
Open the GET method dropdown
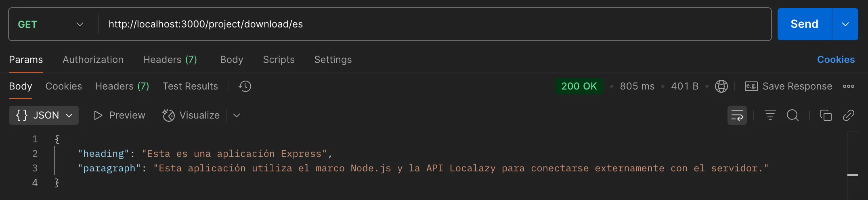click(51, 25)
